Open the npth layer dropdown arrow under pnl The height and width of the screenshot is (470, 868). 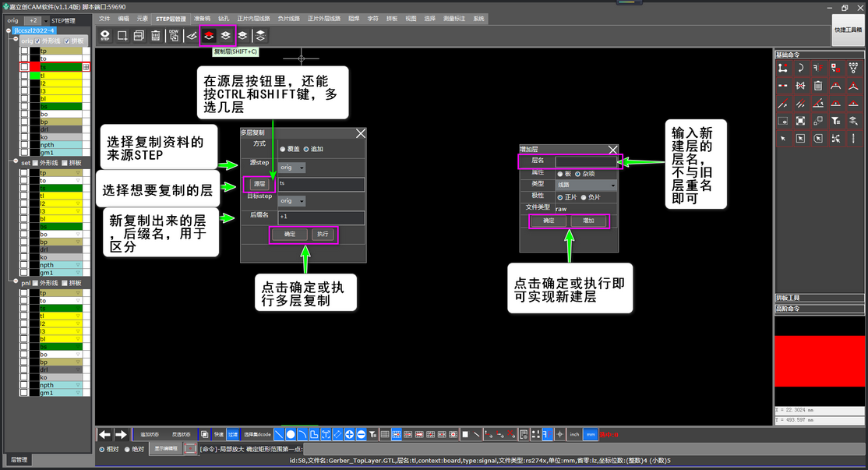tap(78, 385)
